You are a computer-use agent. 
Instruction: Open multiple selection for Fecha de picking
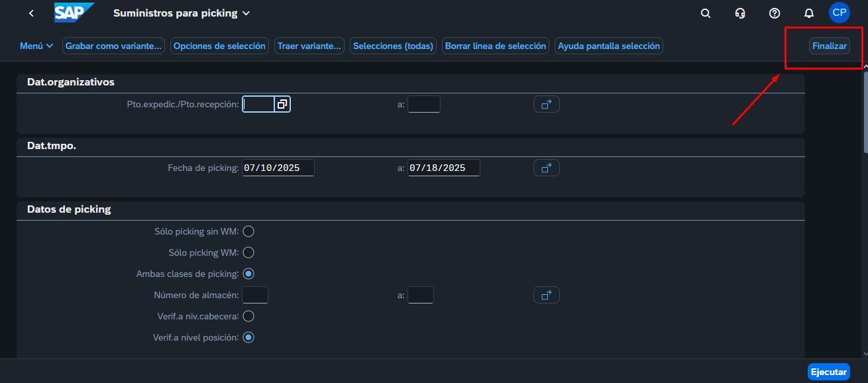547,168
